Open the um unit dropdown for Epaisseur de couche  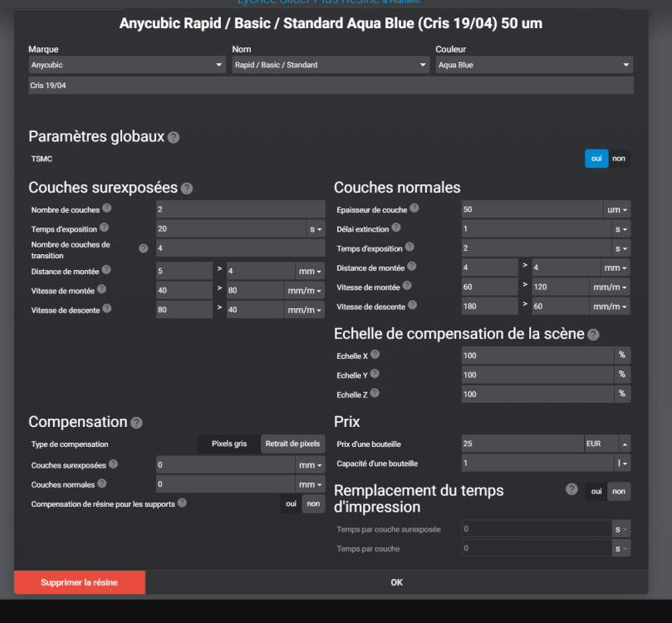click(x=617, y=209)
